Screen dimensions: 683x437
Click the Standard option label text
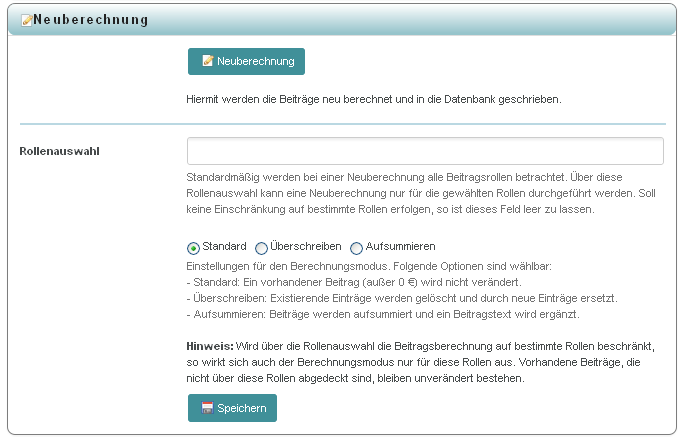[224, 247]
